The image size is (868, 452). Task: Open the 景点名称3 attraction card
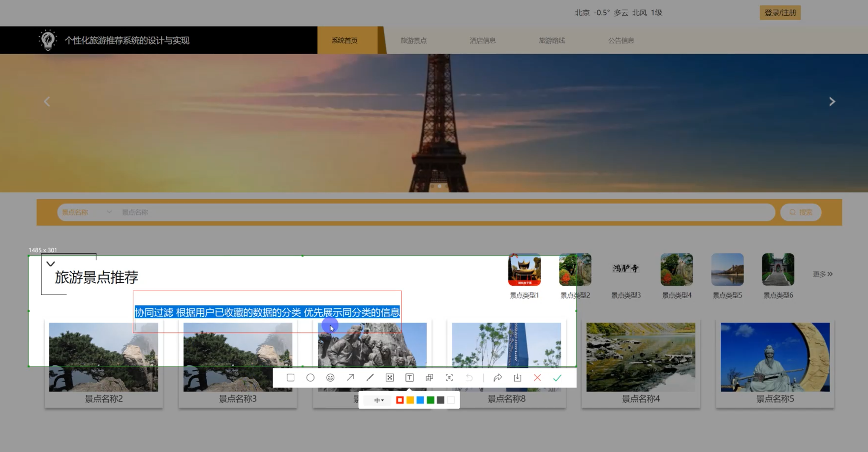[238, 363]
